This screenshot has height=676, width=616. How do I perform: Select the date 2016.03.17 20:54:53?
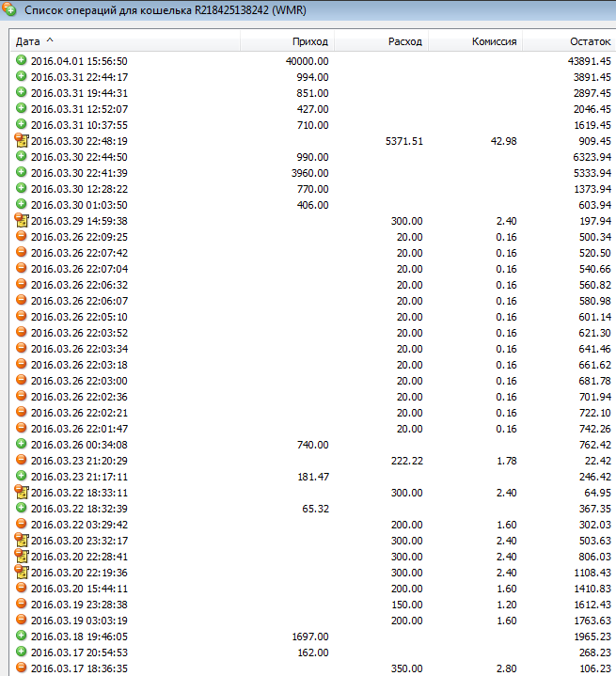79,652
